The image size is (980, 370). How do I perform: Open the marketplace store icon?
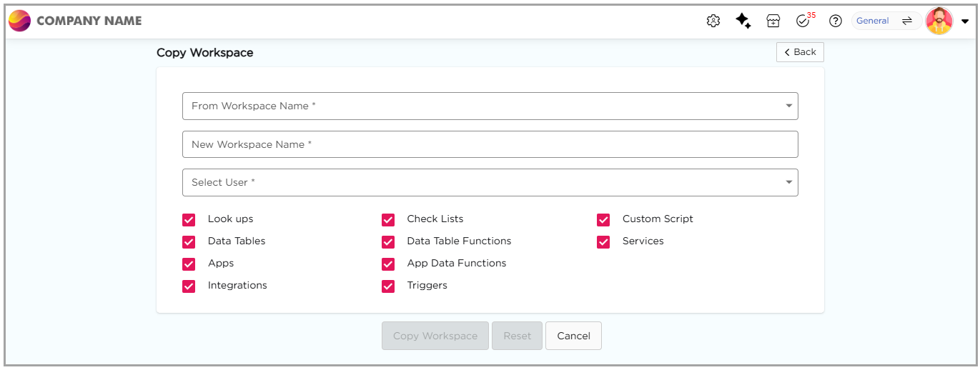point(773,21)
